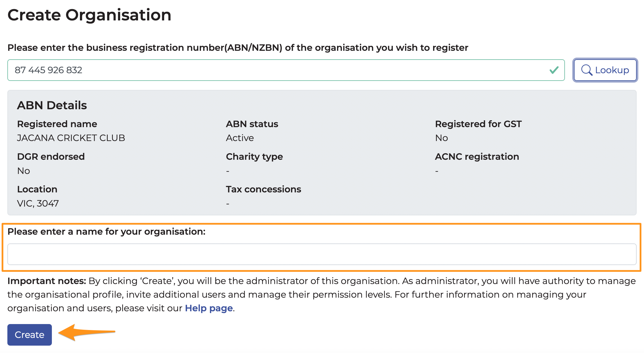Click the Registered for GST label
The image size is (644, 353).
click(478, 124)
